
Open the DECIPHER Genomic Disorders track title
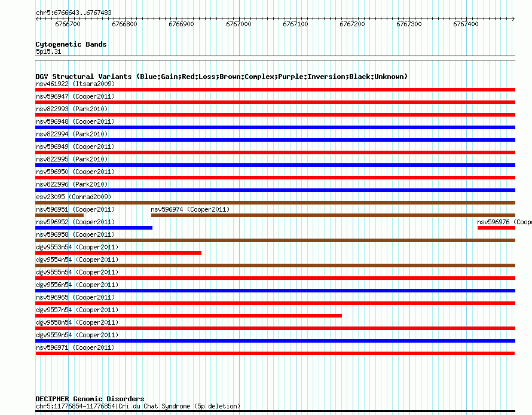pyautogui.click(x=90, y=399)
